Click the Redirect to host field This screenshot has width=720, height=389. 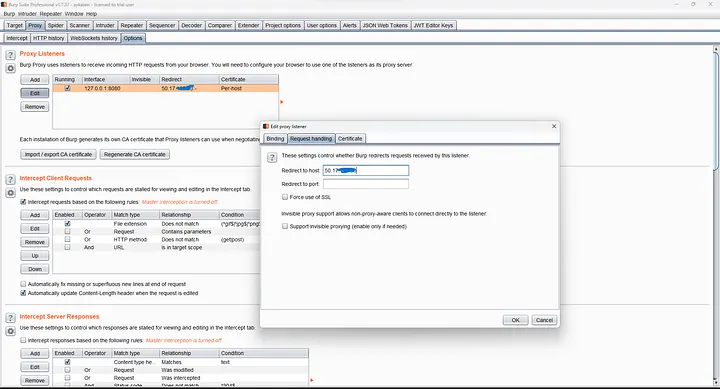pyautogui.click(x=366, y=170)
